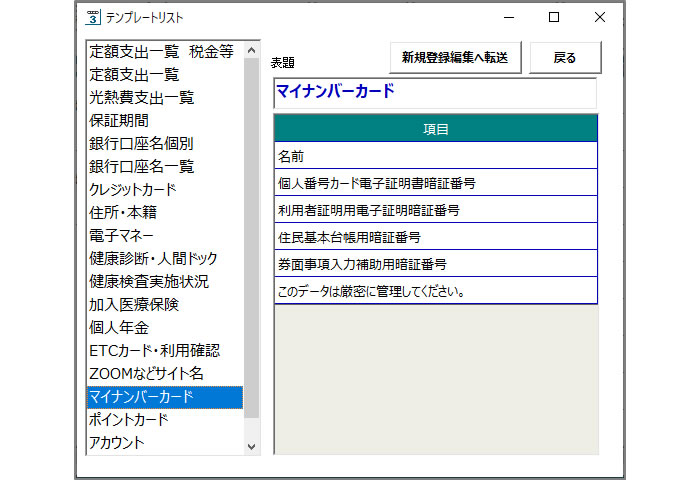
Task: Select 銀行口座名個別 template
Action: click(165, 144)
